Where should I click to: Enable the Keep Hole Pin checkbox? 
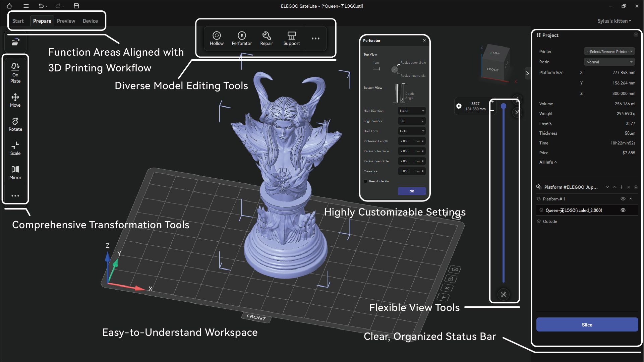coord(365,181)
